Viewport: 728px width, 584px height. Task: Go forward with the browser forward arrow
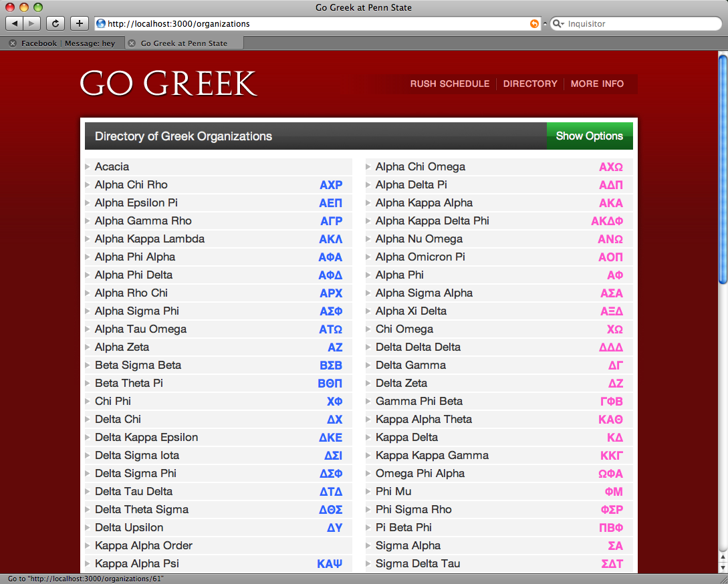[31, 23]
